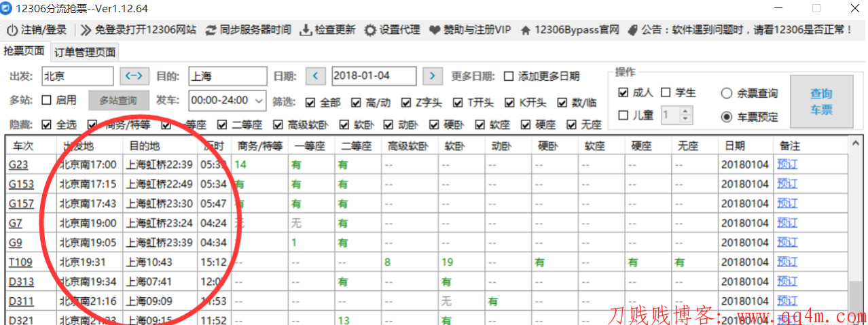This screenshot has width=868, height=325.
Task: Check for updates with 检查更新
Action: 328,30
